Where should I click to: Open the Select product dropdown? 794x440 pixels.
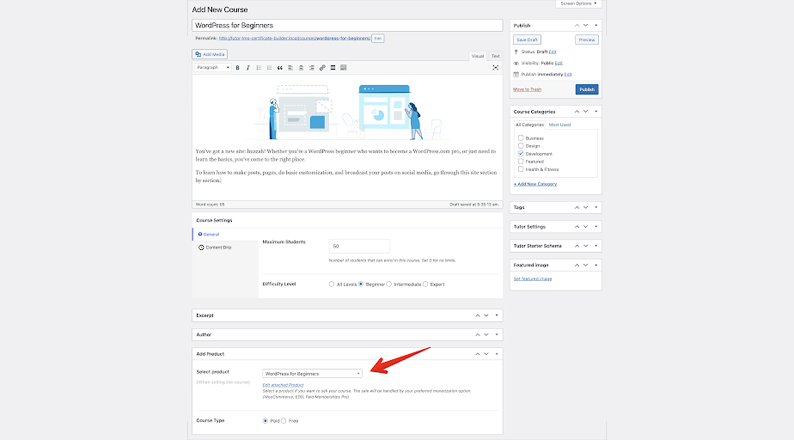pyautogui.click(x=312, y=374)
